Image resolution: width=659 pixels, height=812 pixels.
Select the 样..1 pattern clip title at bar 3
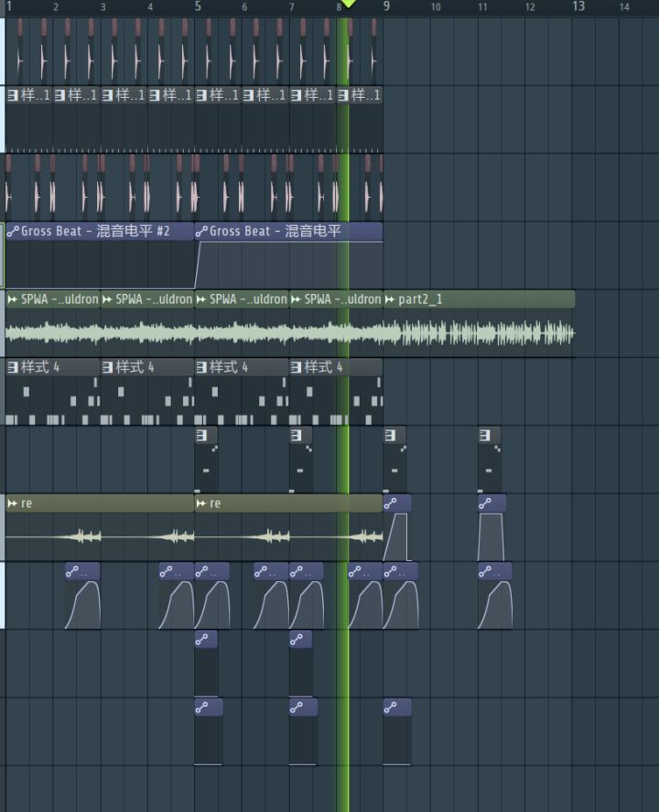coord(130,95)
